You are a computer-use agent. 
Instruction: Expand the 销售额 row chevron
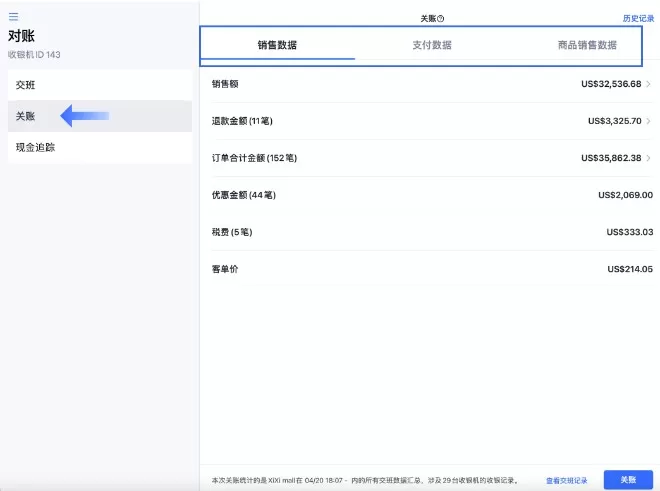(x=649, y=84)
